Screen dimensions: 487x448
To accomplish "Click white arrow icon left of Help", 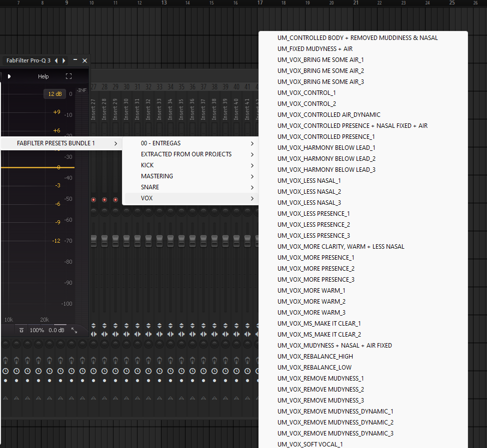I will click(9, 76).
